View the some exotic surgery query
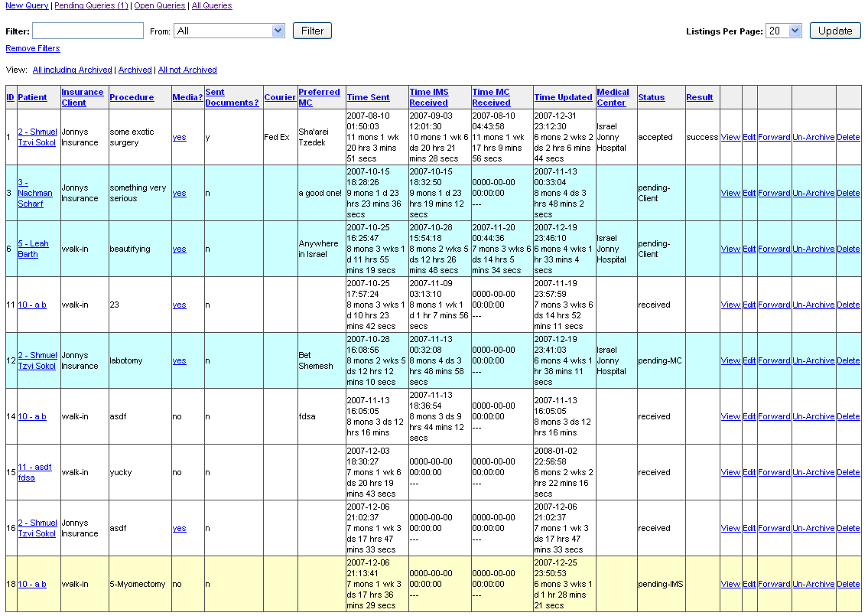 pyautogui.click(x=730, y=137)
